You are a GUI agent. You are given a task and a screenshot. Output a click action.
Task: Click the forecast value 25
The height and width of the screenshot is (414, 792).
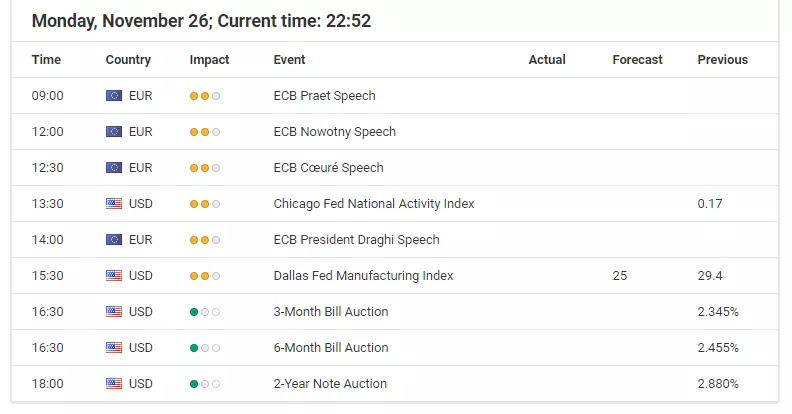pyautogui.click(x=620, y=276)
